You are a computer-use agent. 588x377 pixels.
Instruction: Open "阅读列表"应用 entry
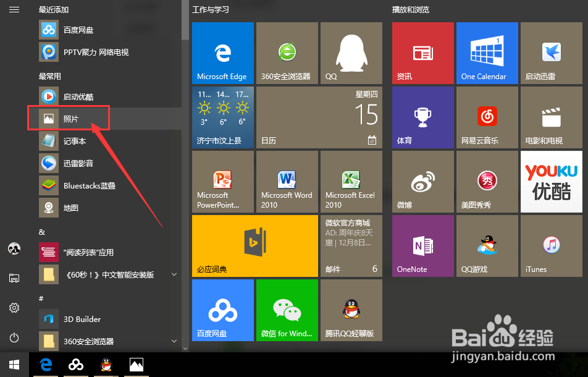(x=109, y=252)
